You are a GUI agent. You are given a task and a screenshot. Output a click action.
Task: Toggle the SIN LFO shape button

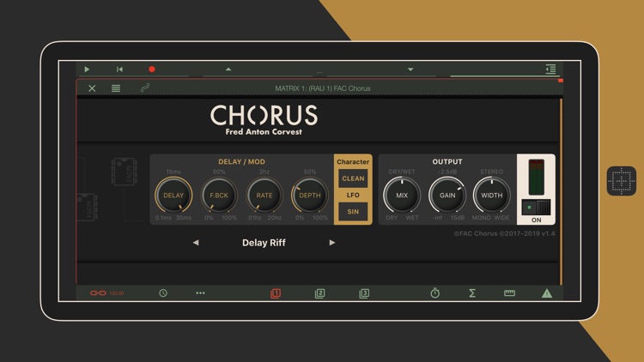[x=353, y=212]
